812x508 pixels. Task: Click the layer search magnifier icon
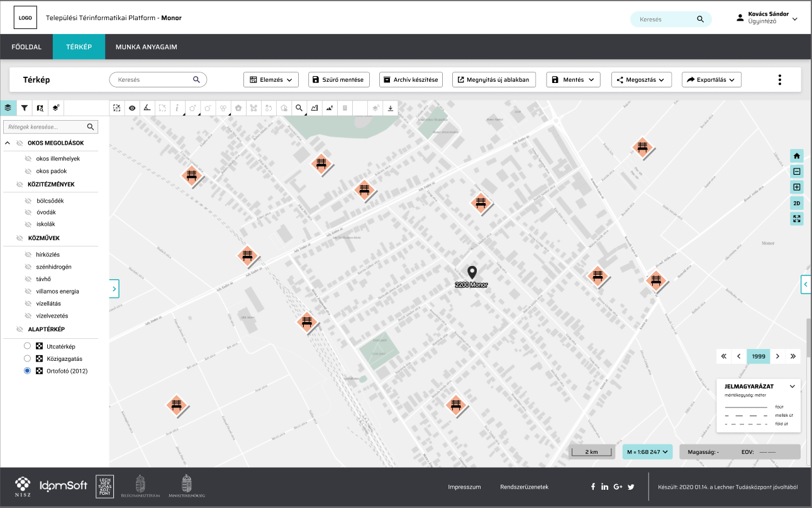(91, 127)
